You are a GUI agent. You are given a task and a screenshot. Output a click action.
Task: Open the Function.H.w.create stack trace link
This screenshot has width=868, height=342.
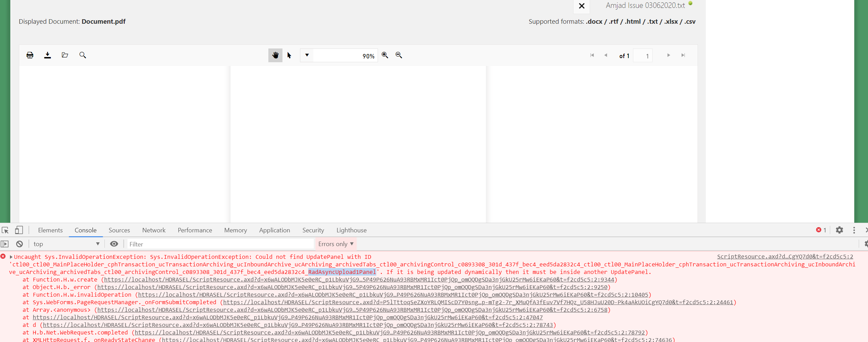click(x=359, y=279)
